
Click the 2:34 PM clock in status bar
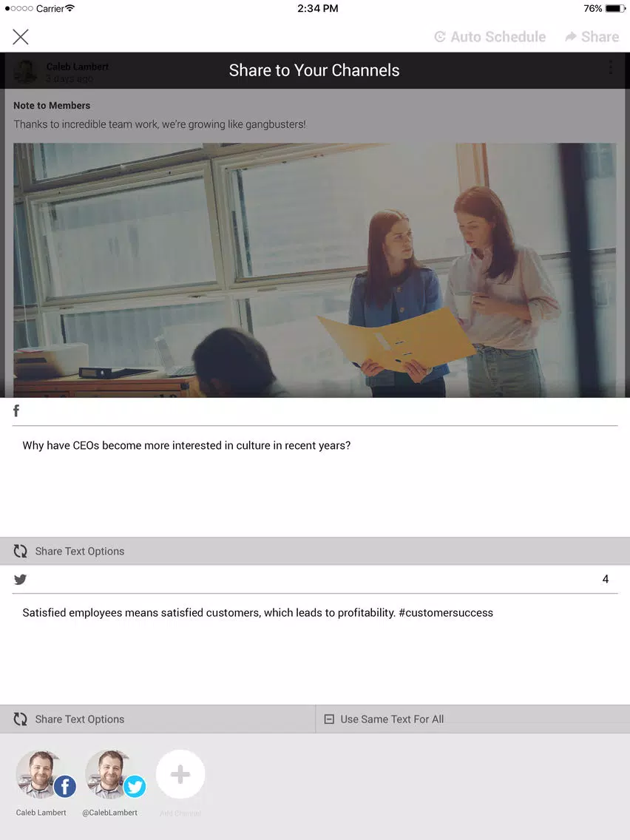[318, 9]
